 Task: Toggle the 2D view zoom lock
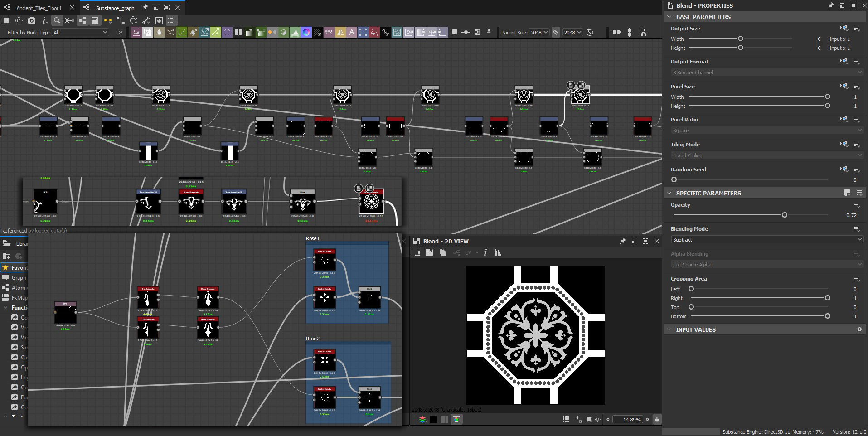pyautogui.click(x=657, y=420)
